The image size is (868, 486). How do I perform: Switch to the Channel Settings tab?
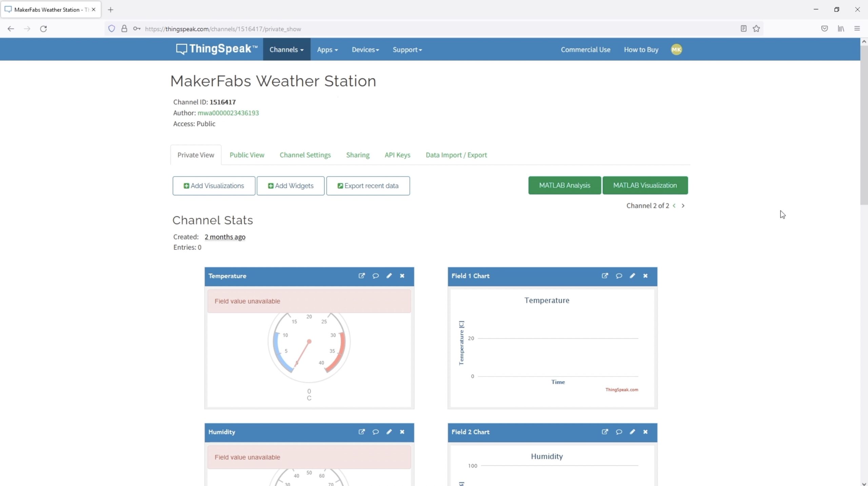[x=305, y=155]
